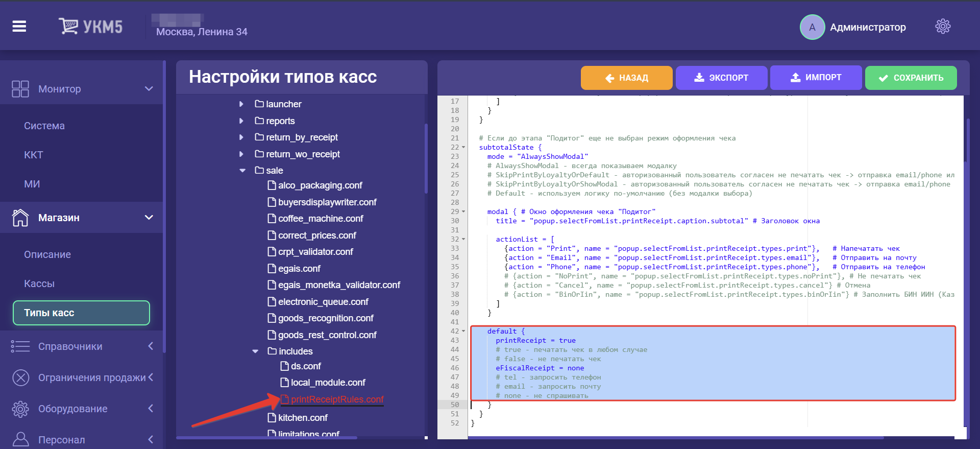Open goods_rest_control.conf file
Viewport: 980px width, 449px height.
[327, 335]
